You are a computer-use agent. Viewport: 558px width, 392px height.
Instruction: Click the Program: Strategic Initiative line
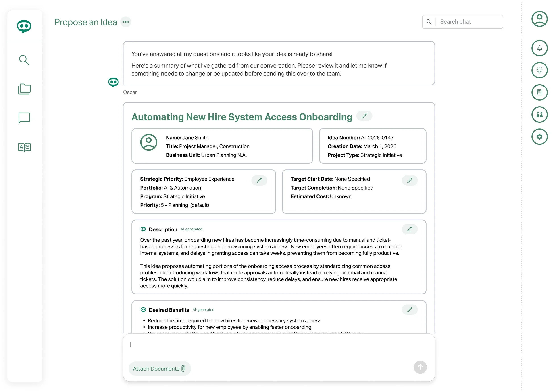(x=172, y=197)
